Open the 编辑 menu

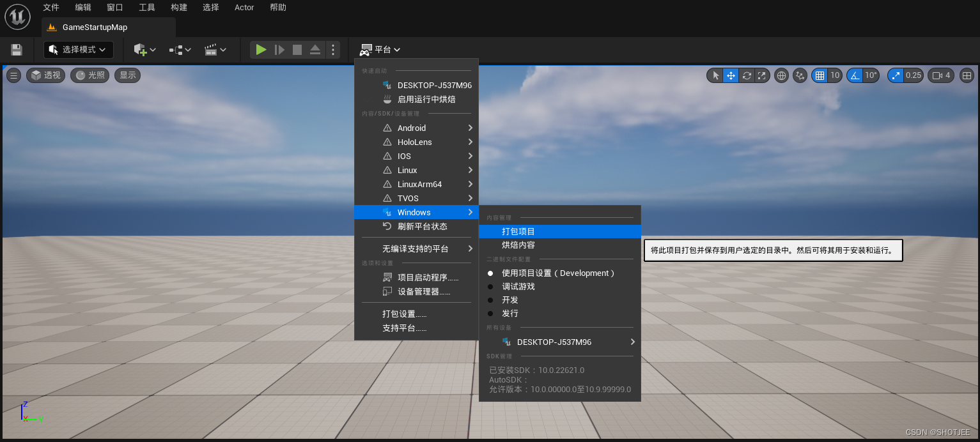click(x=82, y=7)
